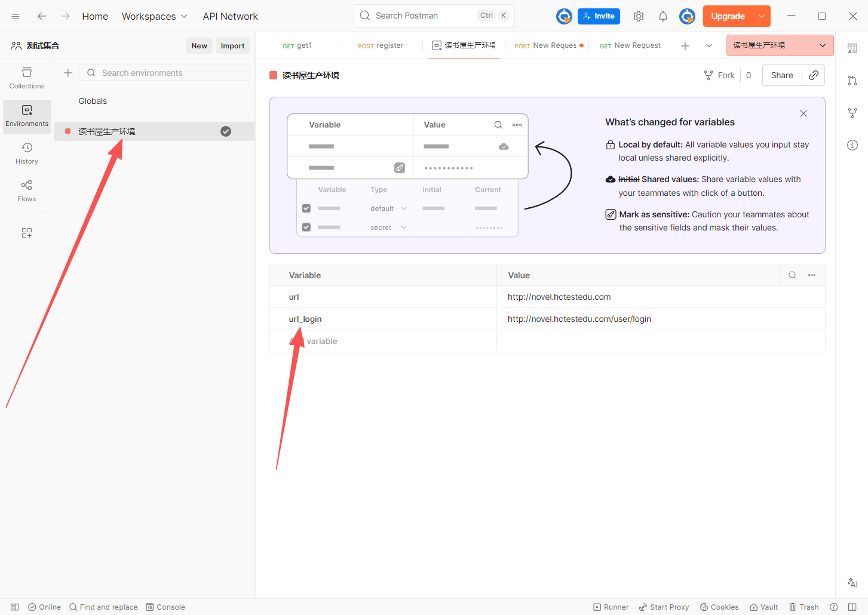Open the hamburger menu icon

[16, 16]
